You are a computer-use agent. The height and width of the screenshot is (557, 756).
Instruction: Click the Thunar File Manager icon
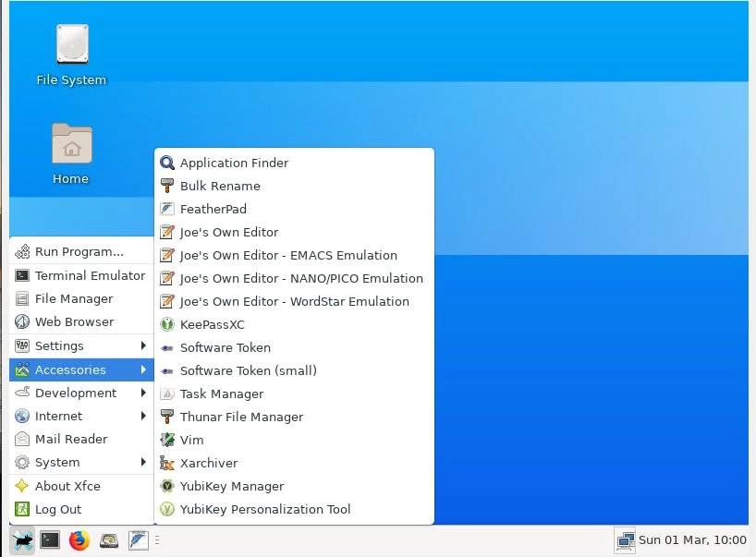click(x=167, y=417)
